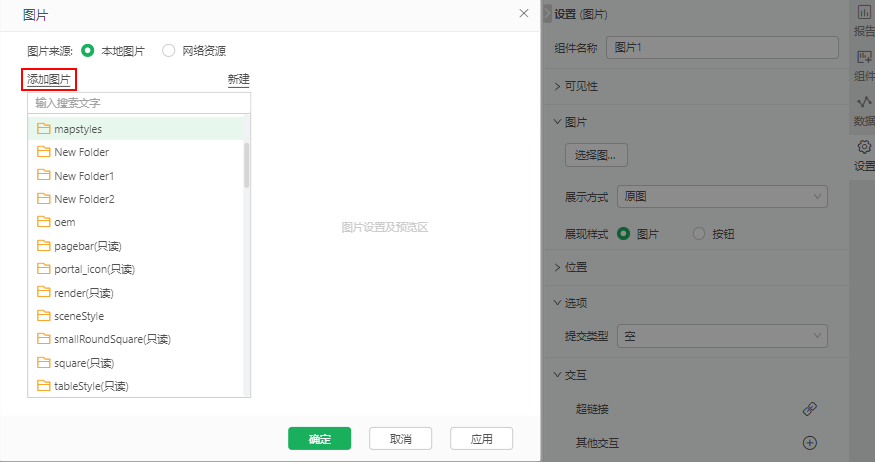Open the 提交类型 dropdown

[721, 336]
